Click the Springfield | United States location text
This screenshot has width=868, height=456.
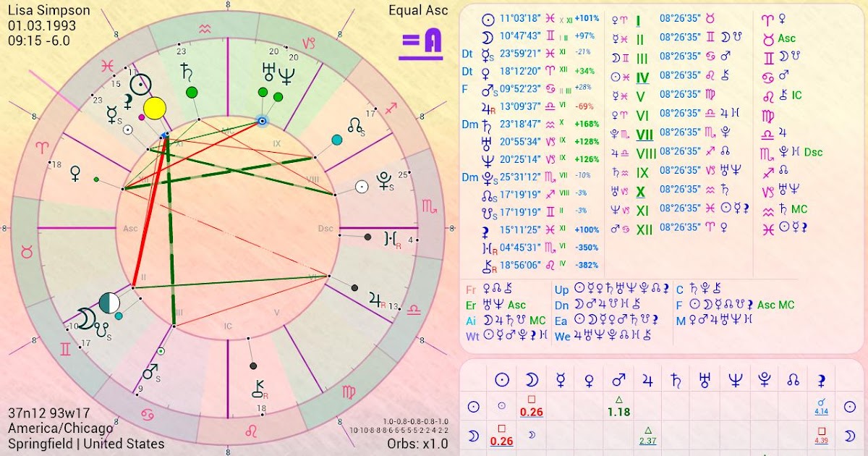tap(86, 444)
